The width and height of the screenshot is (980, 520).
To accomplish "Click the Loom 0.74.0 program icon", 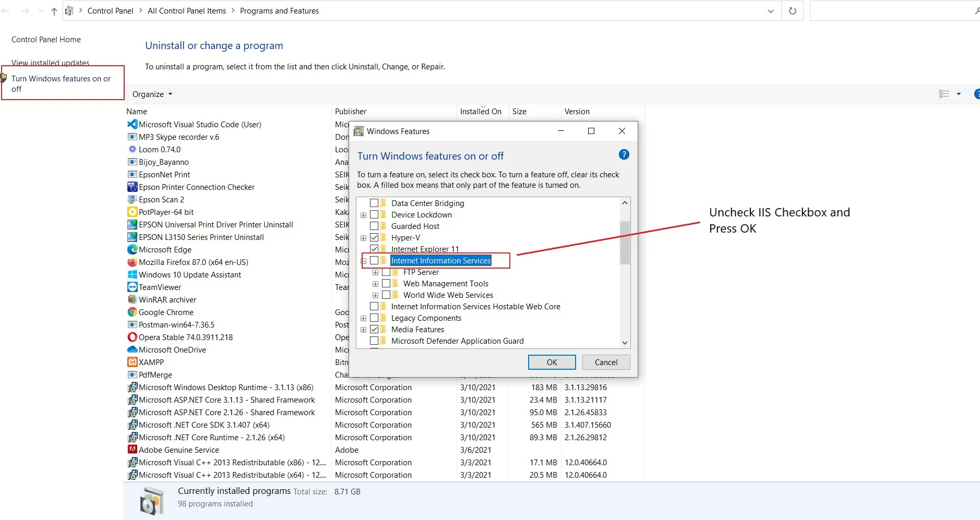I will tap(132, 149).
